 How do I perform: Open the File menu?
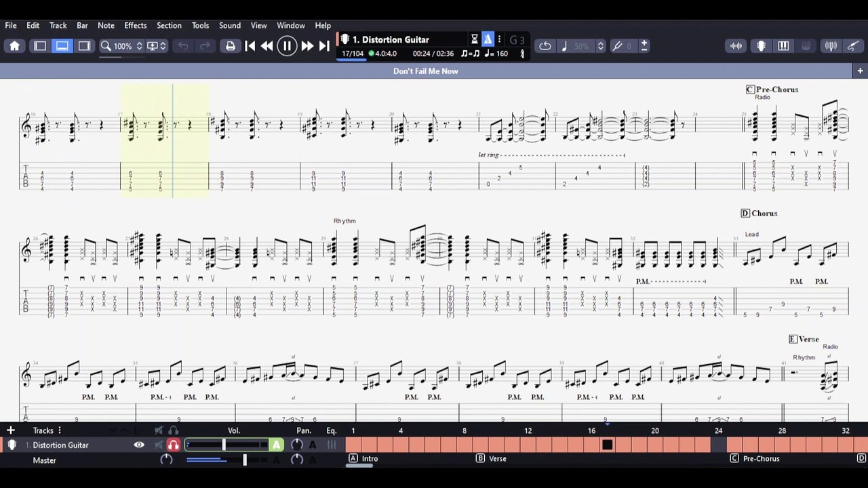point(11,26)
